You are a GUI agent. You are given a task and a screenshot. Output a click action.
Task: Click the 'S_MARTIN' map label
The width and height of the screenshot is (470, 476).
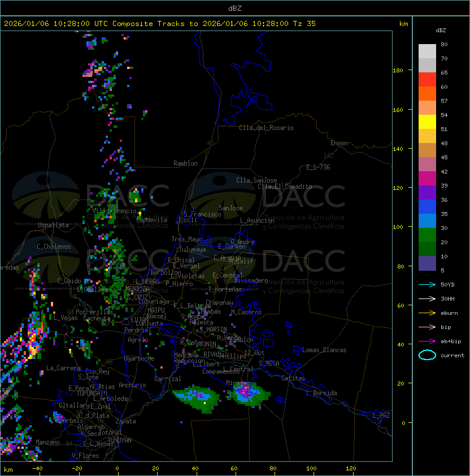click(x=214, y=329)
